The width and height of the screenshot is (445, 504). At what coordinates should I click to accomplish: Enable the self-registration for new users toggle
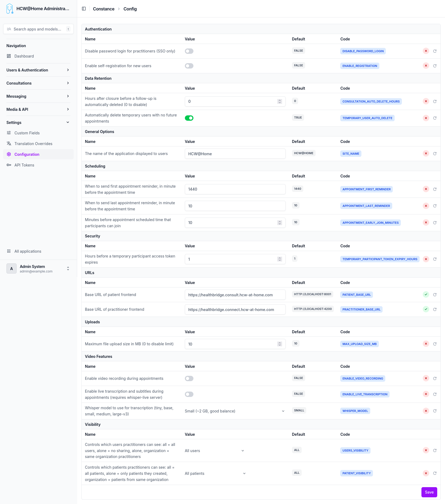pyautogui.click(x=189, y=66)
